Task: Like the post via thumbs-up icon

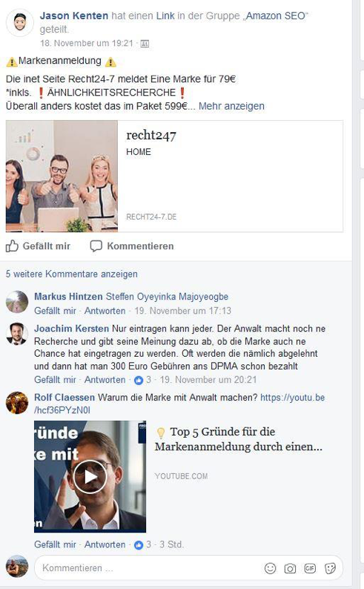Action: click(12, 246)
